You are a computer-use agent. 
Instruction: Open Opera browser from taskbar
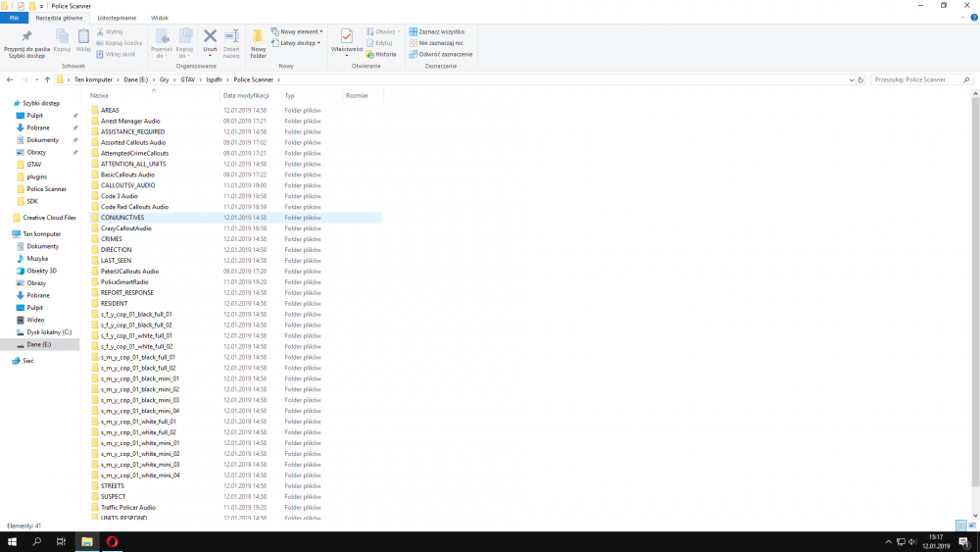coord(112,541)
